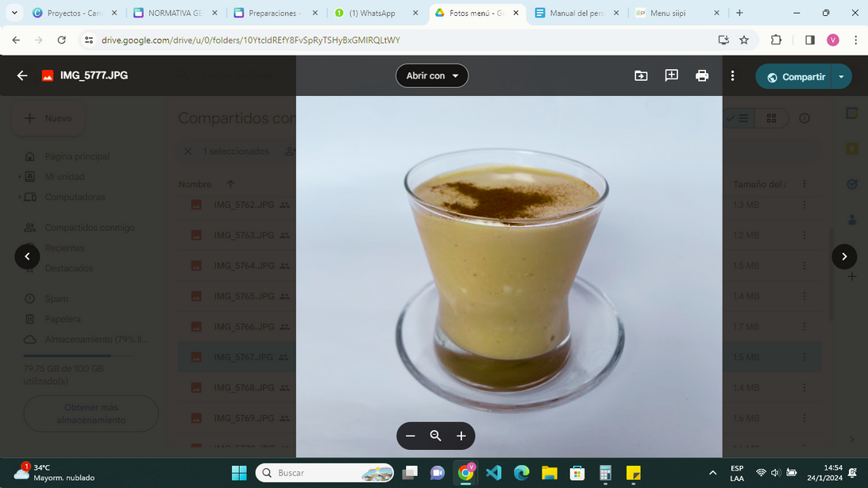Open Visual Studio Code from taskbar

coord(493,473)
